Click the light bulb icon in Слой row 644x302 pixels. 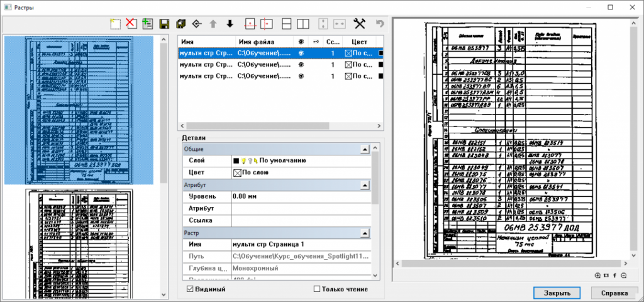pyautogui.click(x=243, y=161)
